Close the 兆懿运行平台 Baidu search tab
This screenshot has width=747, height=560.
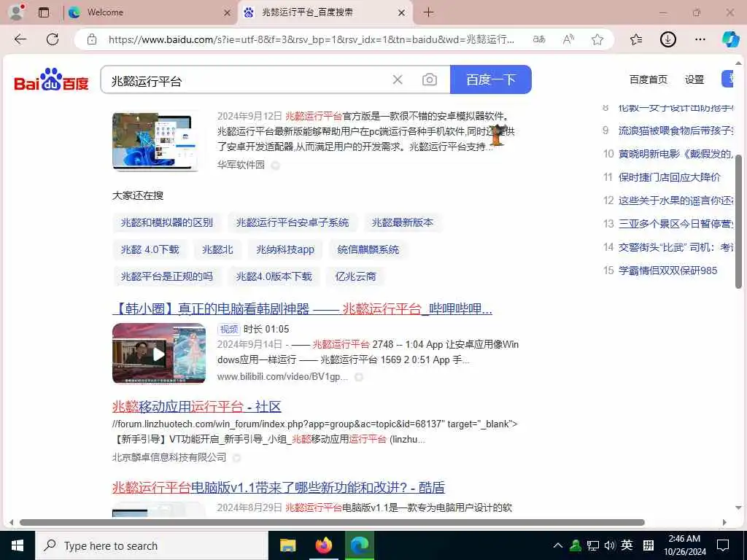(402, 13)
